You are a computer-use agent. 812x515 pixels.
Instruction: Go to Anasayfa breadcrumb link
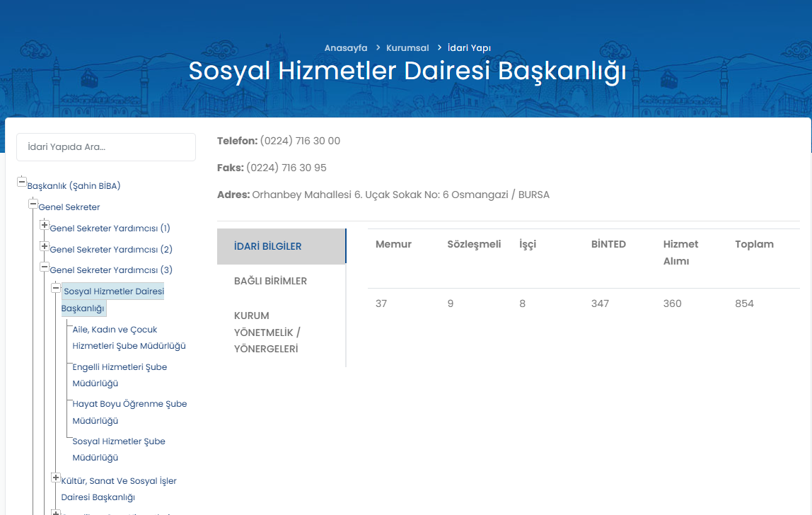[346, 48]
